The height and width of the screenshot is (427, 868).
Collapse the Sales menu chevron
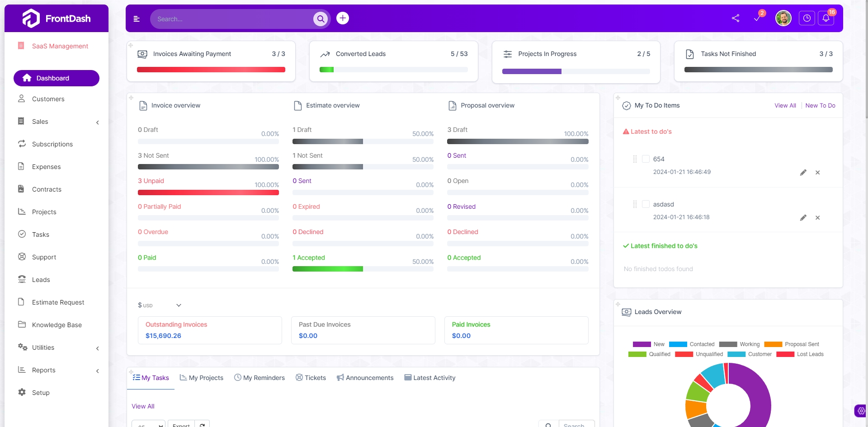pos(97,122)
